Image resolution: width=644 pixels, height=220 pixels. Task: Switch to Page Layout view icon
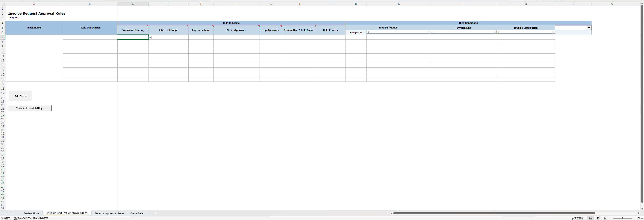tap(598, 218)
